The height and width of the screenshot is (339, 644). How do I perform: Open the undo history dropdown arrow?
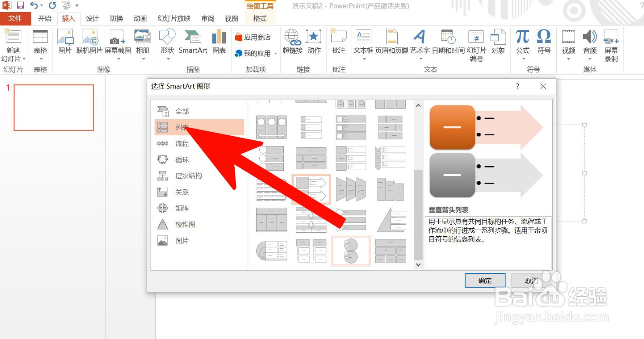pyautogui.click(x=41, y=6)
